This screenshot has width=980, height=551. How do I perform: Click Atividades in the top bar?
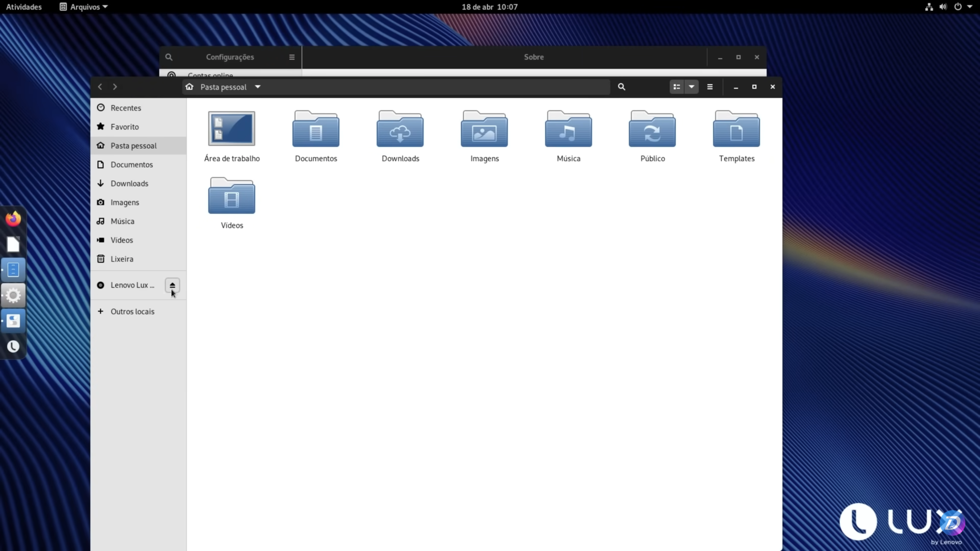click(x=24, y=7)
